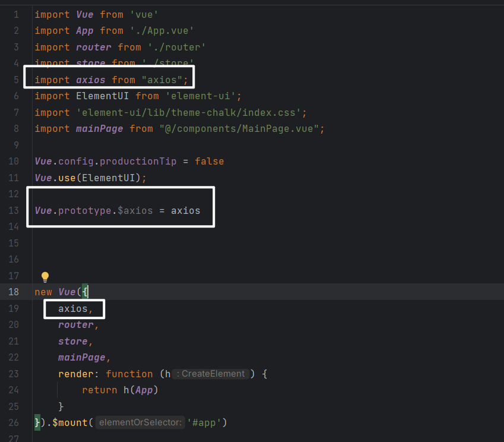Click CreateElement type inlay hint
The image size is (504, 442).
point(211,374)
